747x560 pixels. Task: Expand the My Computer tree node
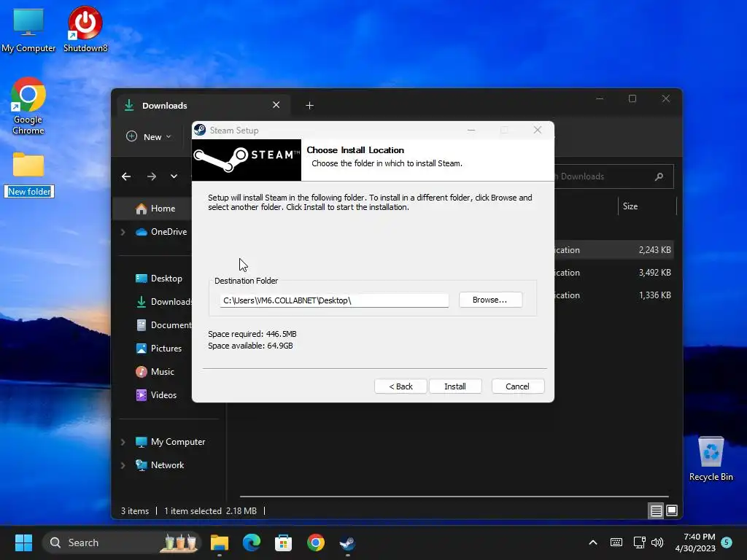(123, 442)
